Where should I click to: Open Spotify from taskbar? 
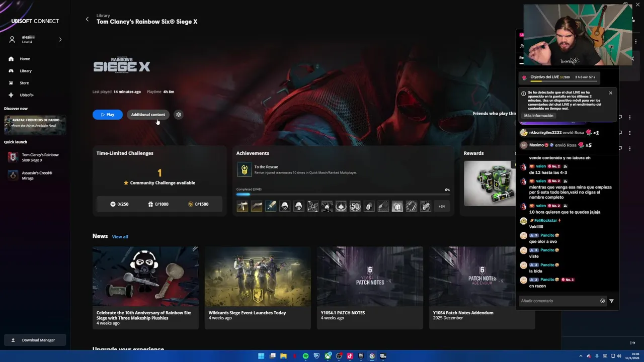[x=305, y=356]
